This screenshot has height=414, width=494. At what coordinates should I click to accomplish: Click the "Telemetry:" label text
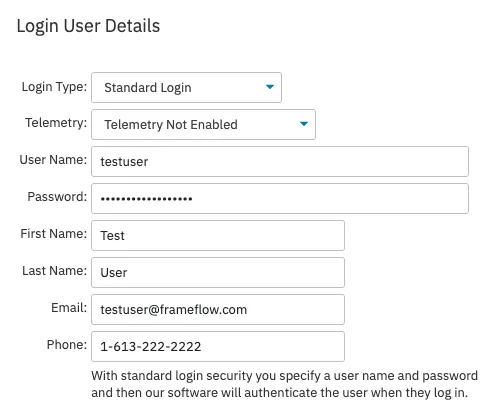(56, 123)
